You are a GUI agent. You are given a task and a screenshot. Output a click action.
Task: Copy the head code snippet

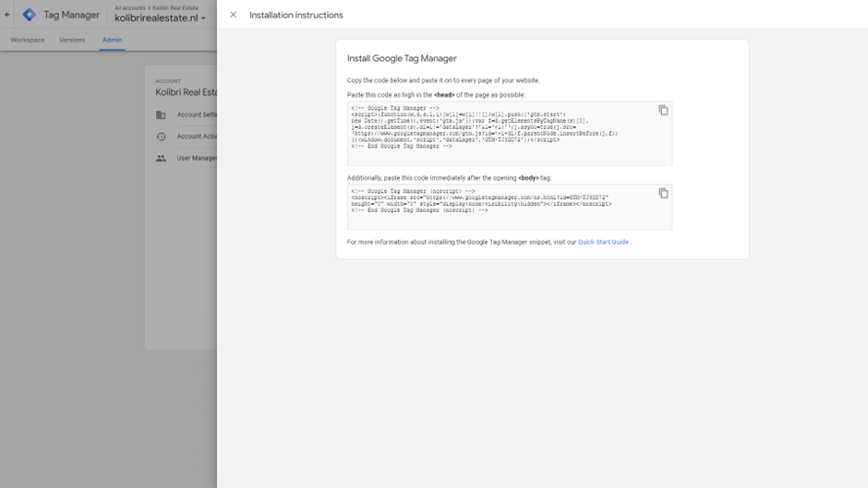point(663,111)
